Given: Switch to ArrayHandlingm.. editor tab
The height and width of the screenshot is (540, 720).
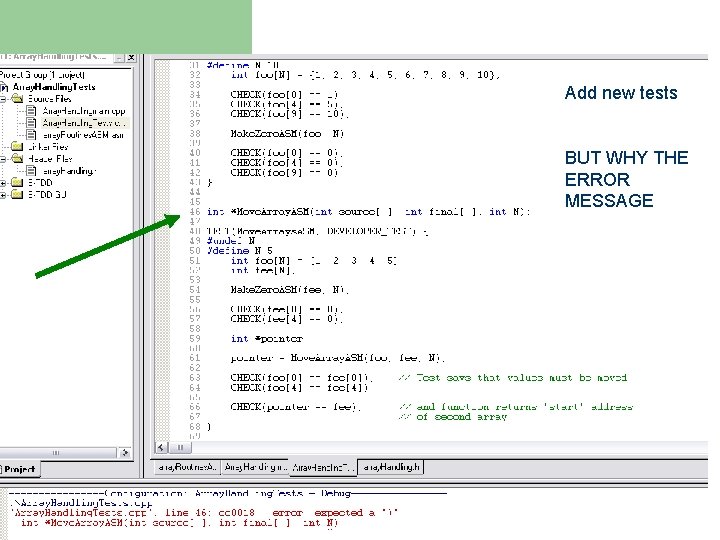Looking at the screenshot, I should click(x=254, y=467).
